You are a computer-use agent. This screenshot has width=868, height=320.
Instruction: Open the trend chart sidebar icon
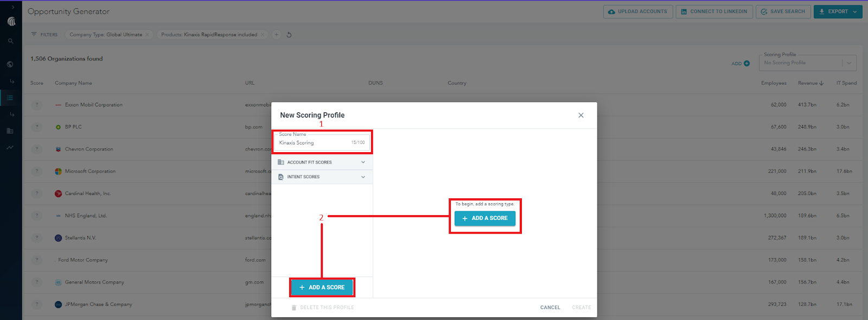10,147
